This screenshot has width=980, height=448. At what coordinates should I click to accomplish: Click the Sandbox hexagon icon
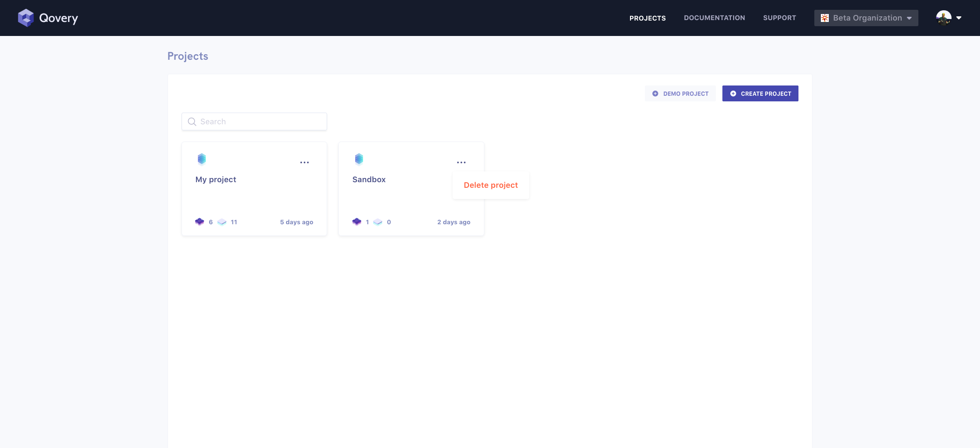359,159
